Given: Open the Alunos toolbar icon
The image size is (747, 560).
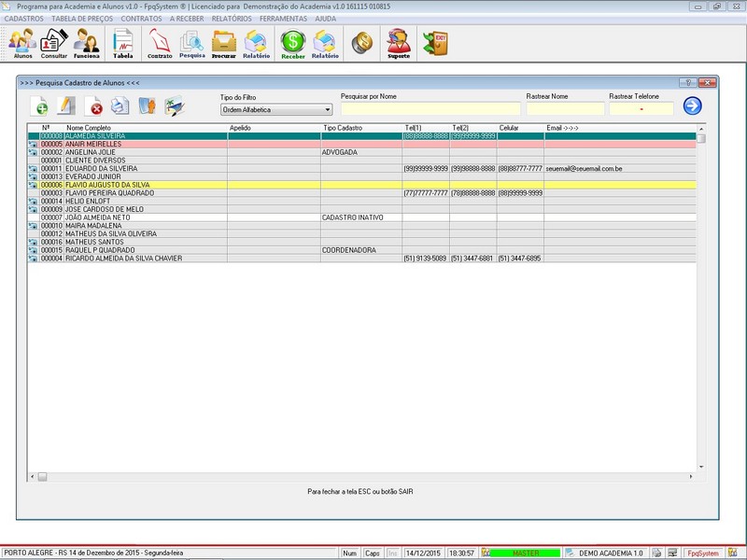Looking at the screenshot, I should [22, 43].
